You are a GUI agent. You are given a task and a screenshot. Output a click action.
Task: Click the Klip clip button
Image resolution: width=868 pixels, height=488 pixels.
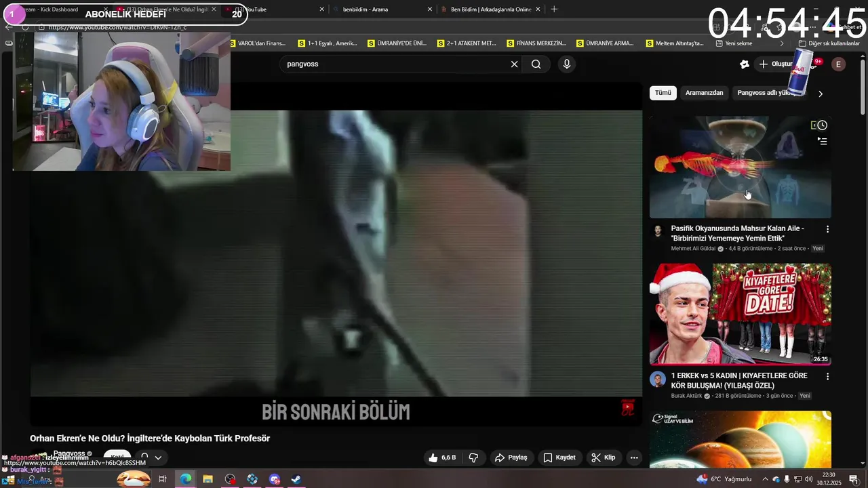coord(603,457)
